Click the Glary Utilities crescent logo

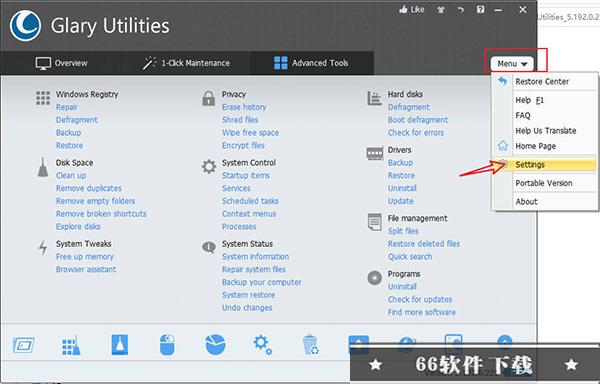point(25,26)
